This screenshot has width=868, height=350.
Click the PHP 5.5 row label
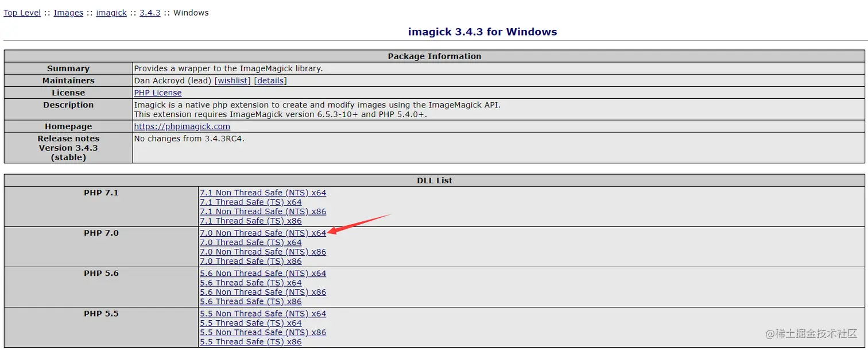[101, 314]
